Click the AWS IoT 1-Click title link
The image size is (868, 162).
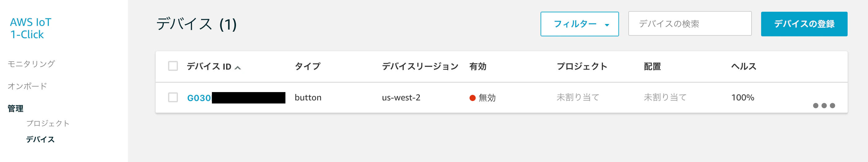(x=31, y=28)
